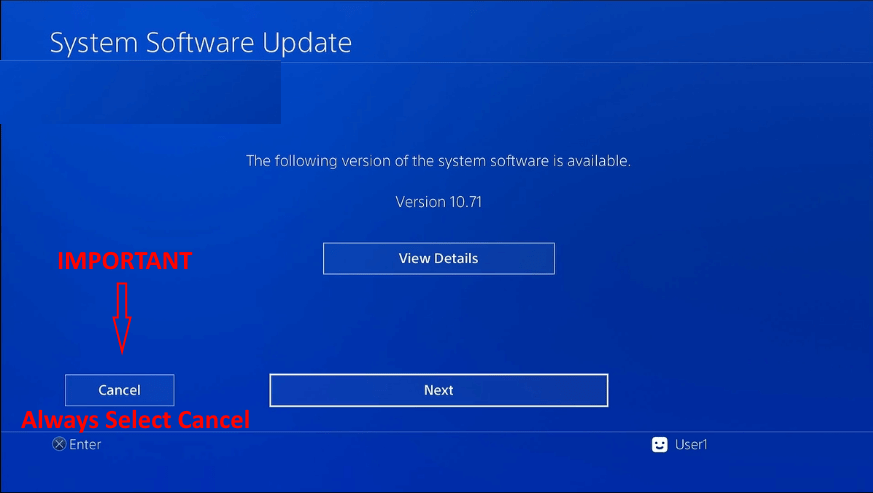Screen dimensions: 873x493
Task: Click the 10.71 version number
Action: (465, 202)
